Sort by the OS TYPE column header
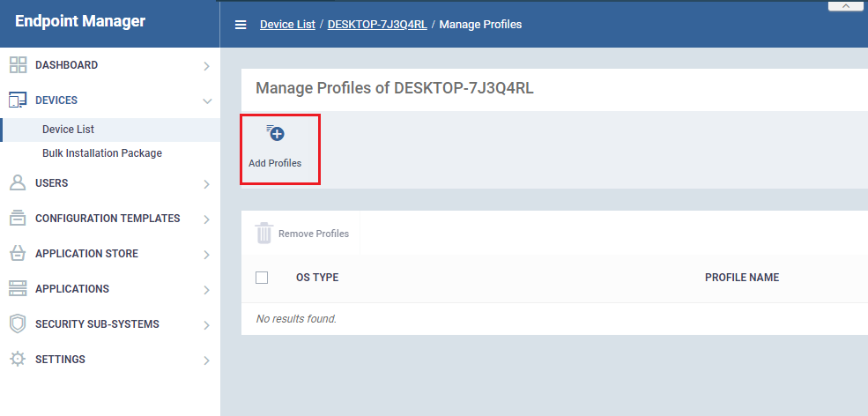Screen dimensions: 868x416 (x=317, y=278)
